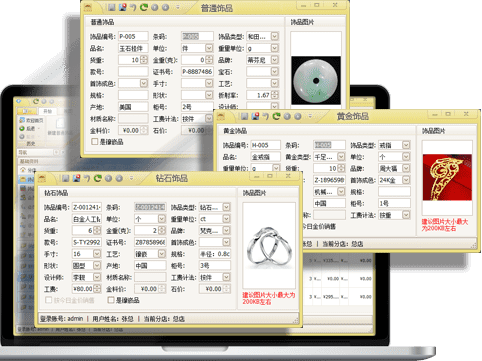The image size is (482, 361).
Task: Click the 用户姓名 status text in 钻石饰品 window
Action: coord(113,319)
